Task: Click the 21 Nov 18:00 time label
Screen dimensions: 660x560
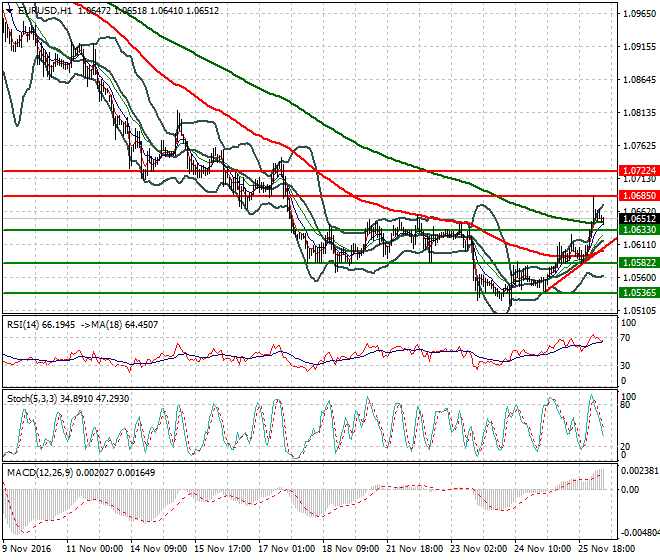Action: coord(415,549)
